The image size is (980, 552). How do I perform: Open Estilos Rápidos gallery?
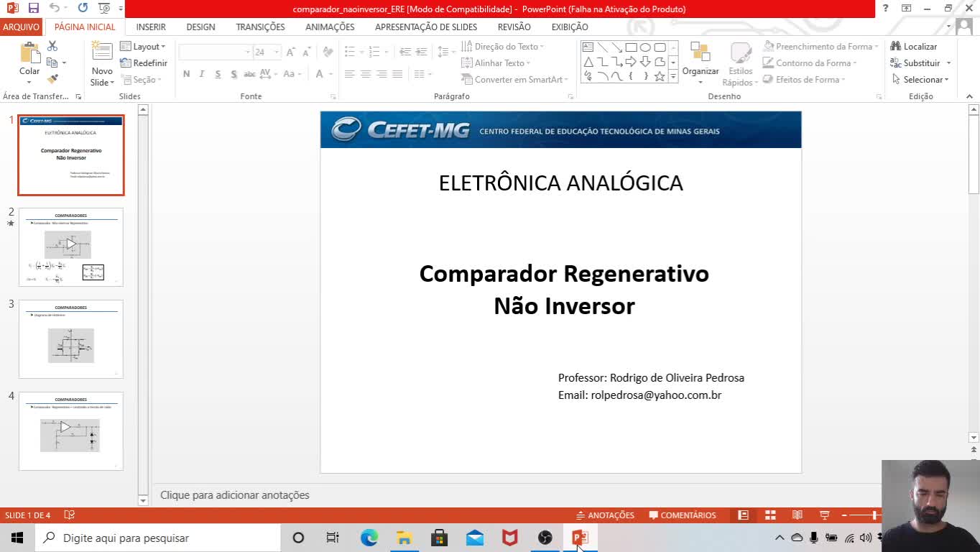[x=741, y=63]
